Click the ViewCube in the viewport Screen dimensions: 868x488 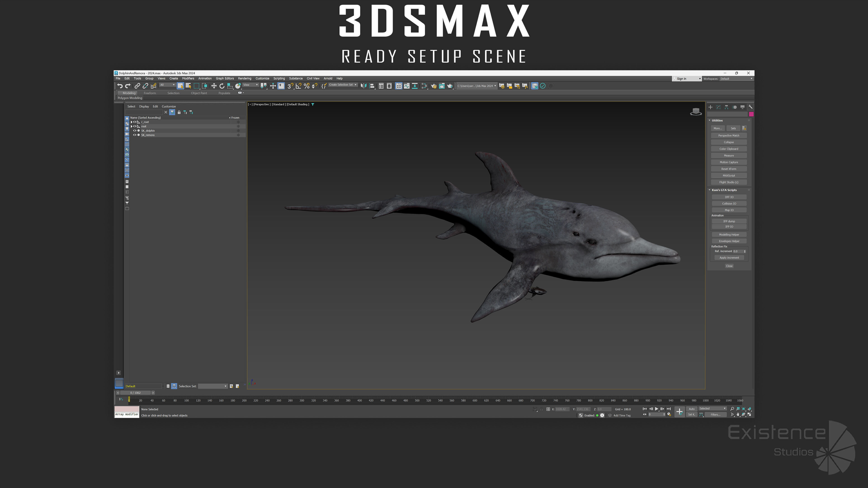tap(696, 111)
